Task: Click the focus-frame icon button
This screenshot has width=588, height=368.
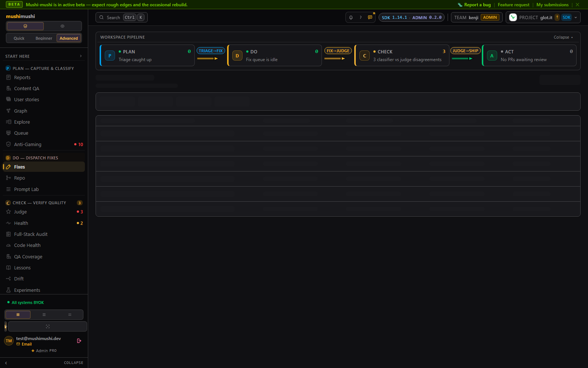Action: click(x=47, y=326)
